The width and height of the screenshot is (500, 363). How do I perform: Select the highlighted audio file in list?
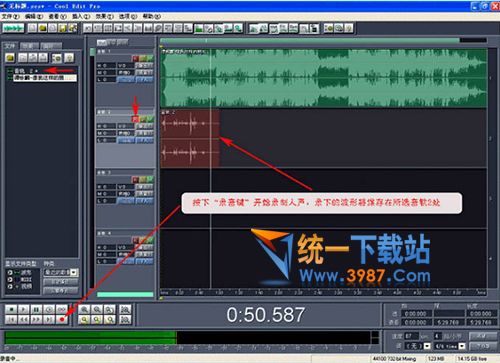[x=45, y=78]
